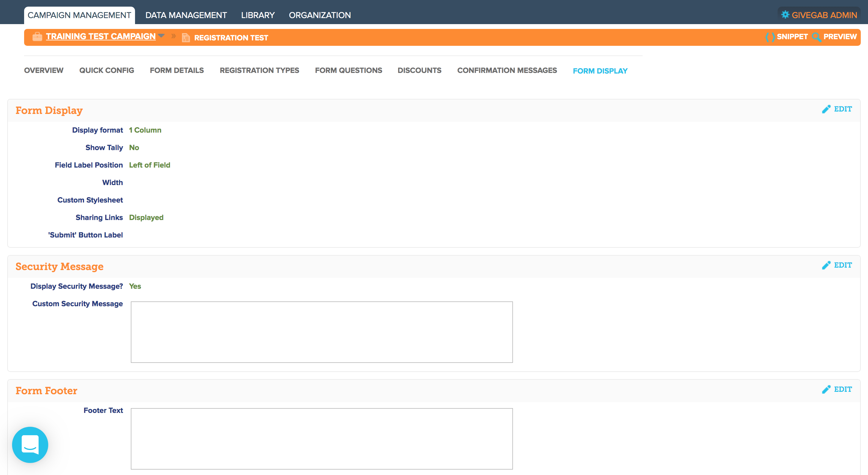Expand the Training Test Campaign dropdown arrow
This screenshot has width=868, height=475.
tap(161, 36)
